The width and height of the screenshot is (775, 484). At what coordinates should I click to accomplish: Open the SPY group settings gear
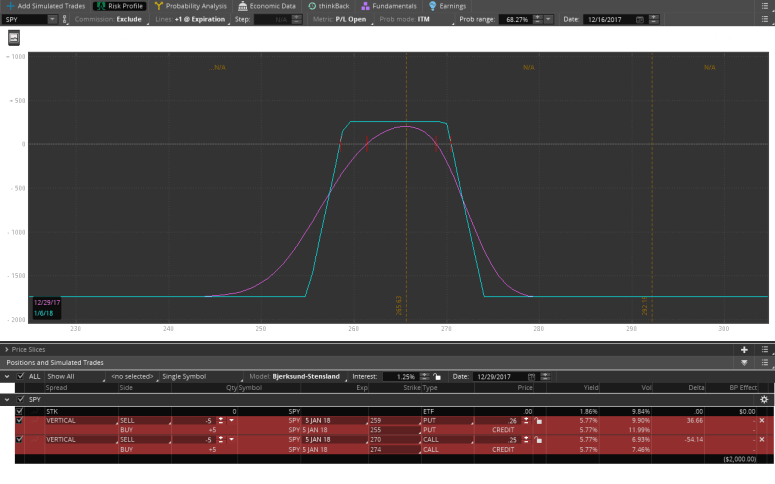[x=764, y=399]
